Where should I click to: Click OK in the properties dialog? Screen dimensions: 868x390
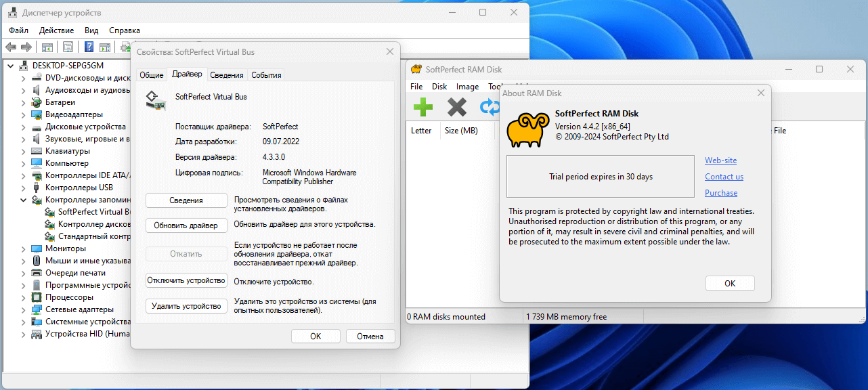pyautogui.click(x=316, y=336)
